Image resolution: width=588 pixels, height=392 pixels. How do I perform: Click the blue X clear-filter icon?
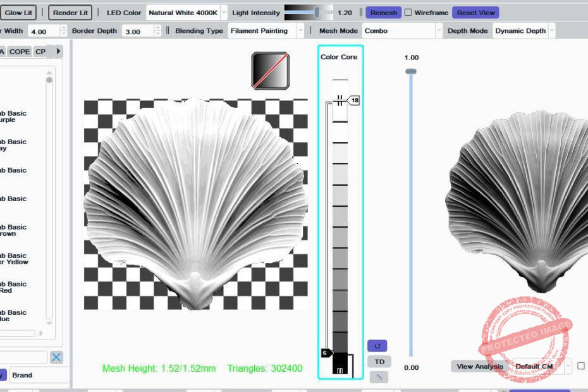click(x=56, y=357)
